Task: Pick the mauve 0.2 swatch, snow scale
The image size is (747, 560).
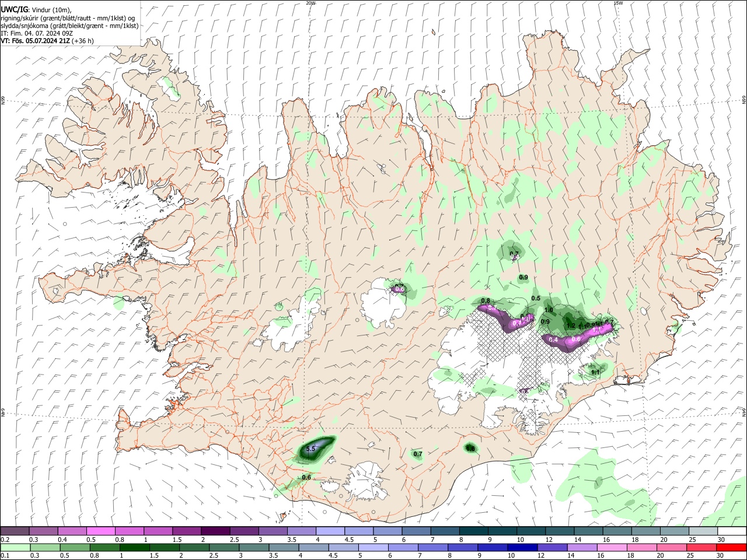Action: click(x=15, y=531)
